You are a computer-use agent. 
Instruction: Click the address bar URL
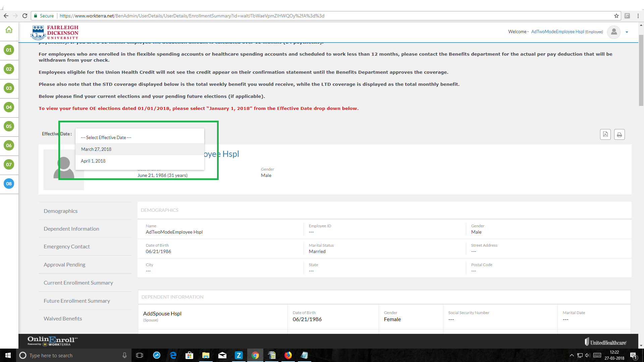click(x=192, y=16)
